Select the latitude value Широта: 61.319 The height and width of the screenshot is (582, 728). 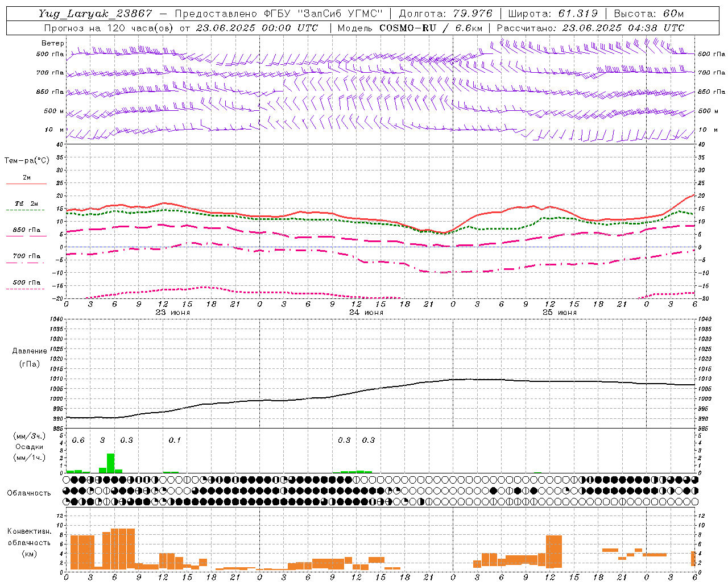[553, 14]
